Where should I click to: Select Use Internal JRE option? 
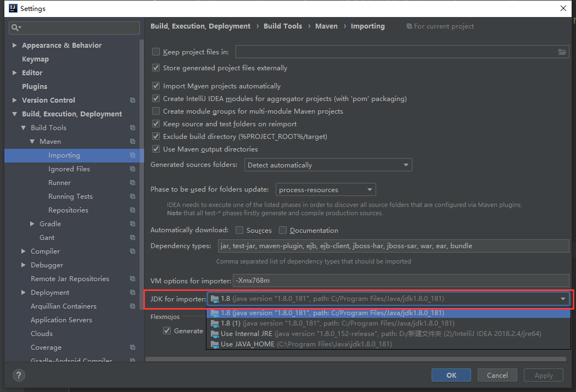click(388, 334)
